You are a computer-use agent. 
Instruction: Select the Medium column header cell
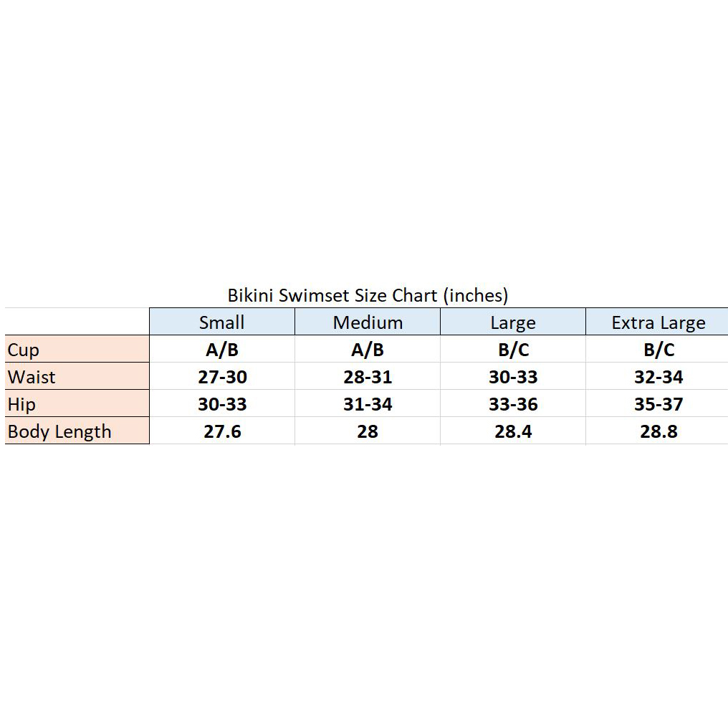pyautogui.click(x=368, y=322)
